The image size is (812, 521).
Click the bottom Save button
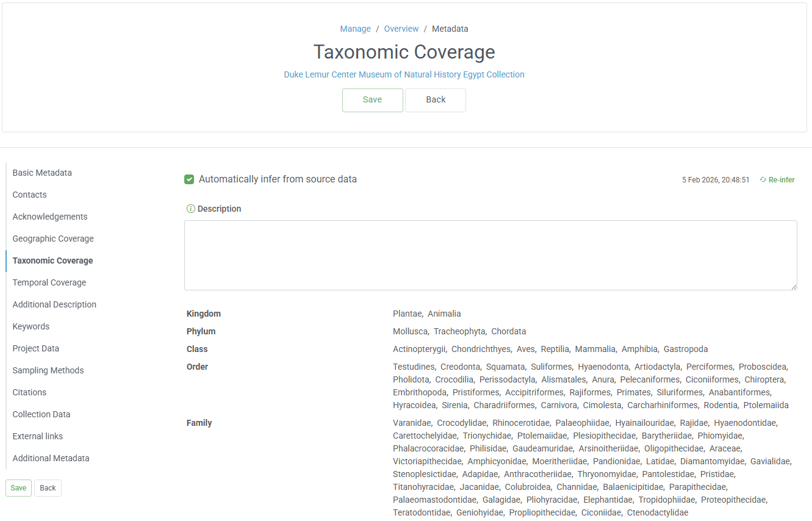click(x=18, y=487)
